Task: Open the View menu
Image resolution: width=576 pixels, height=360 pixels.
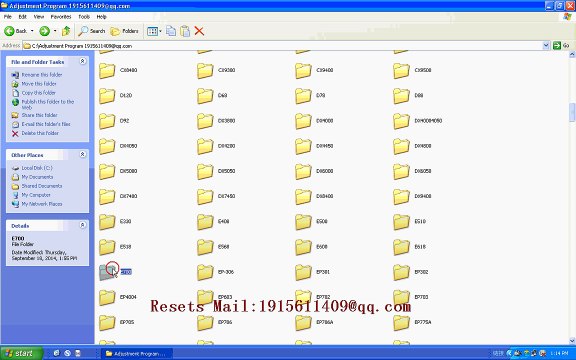Action: point(39,17)
